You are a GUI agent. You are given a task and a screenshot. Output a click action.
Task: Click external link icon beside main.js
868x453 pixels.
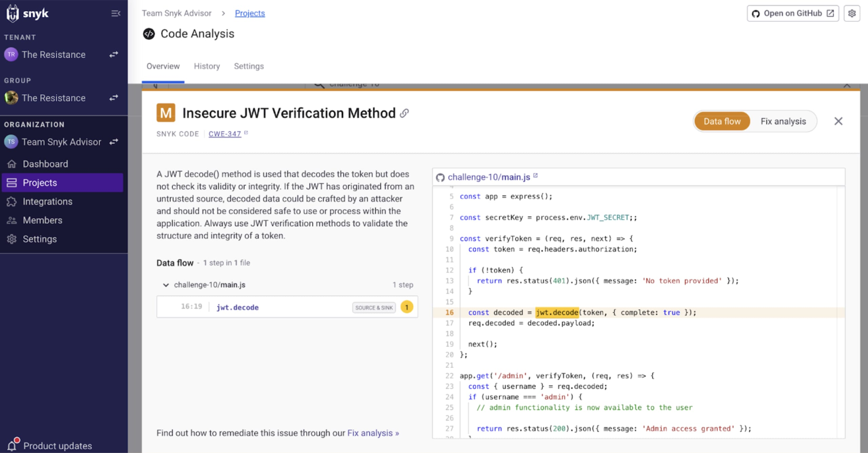click(x=535, y=176)
